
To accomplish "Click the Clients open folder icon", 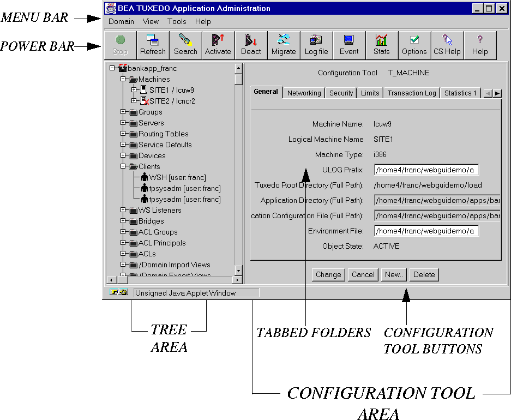I will coord(133,166).
